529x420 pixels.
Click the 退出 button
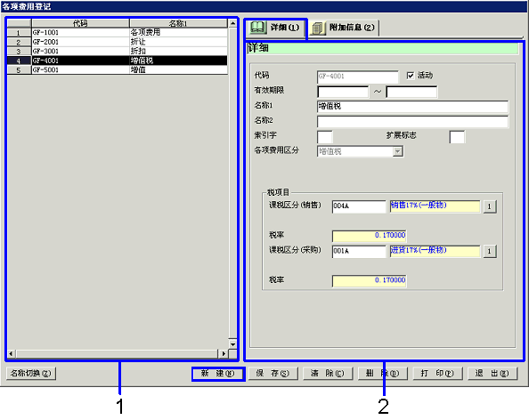(x=492, y=374)
